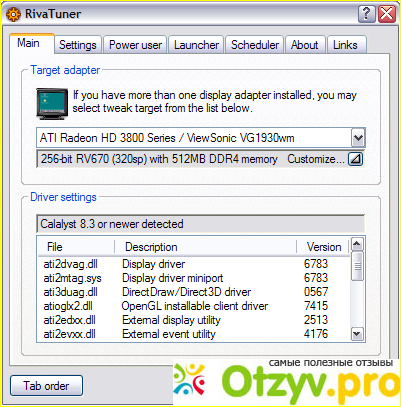
Task: Click the Tab order button
Action: 46,386
